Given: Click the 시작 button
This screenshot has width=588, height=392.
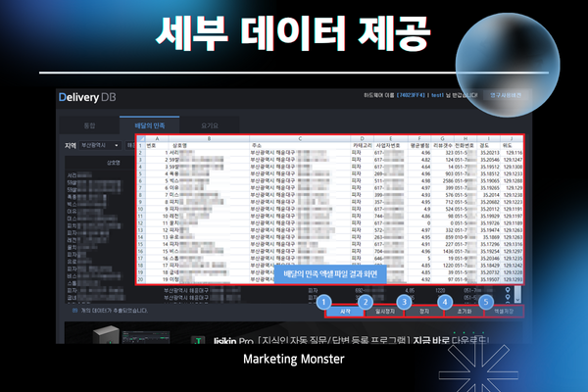Looking at the screenshot, I should [345, 312].
